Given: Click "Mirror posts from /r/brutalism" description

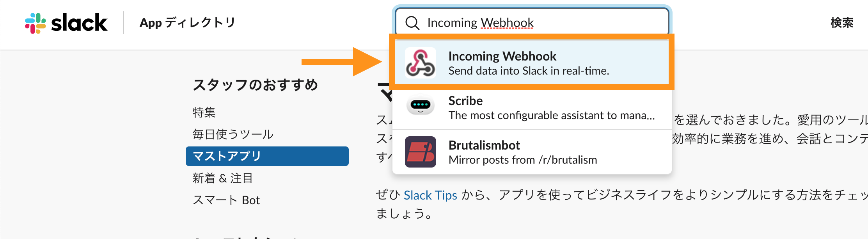Looking at the screenshot, I should (x=523, y=160).
